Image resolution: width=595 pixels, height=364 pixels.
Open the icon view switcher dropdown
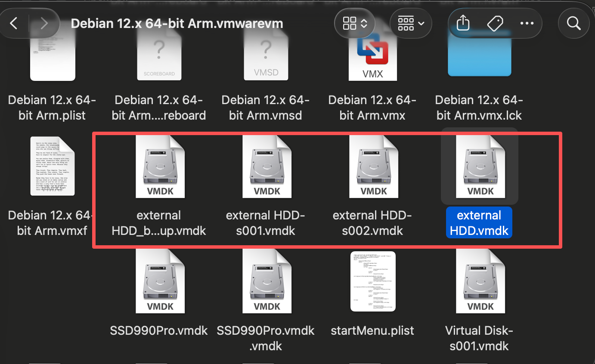point(355,23)
